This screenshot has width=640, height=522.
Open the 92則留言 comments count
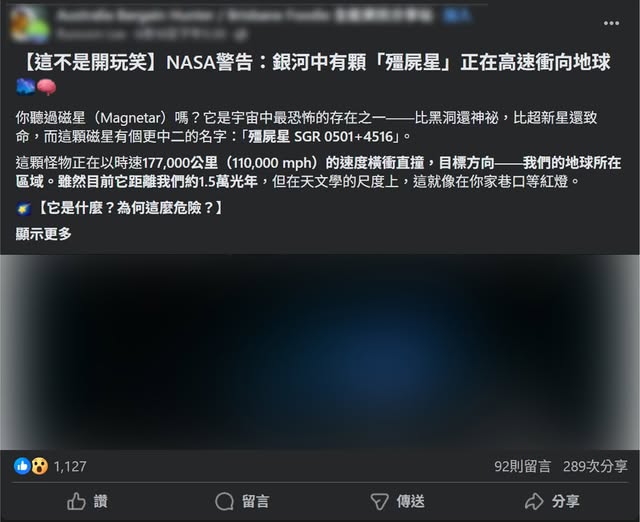click(522, 466)
